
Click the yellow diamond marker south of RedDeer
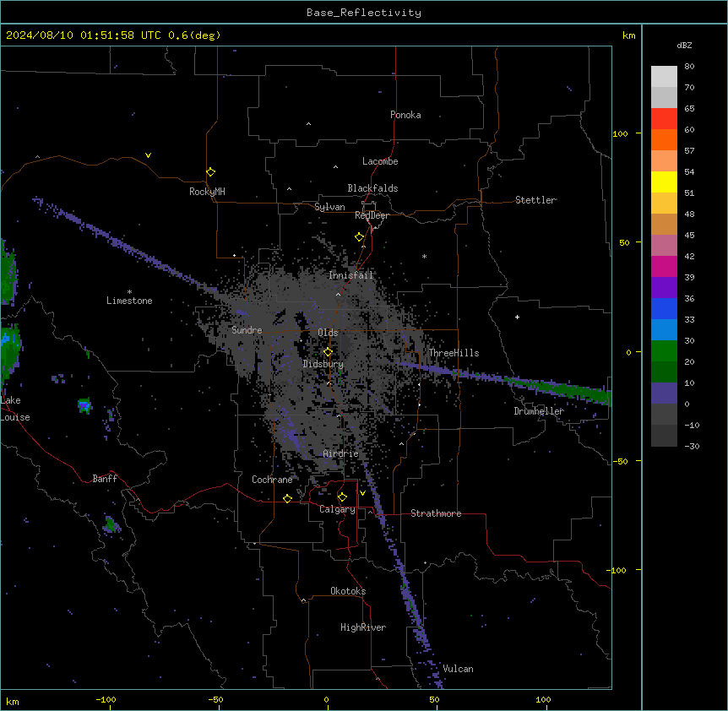[x=359, y=237]
